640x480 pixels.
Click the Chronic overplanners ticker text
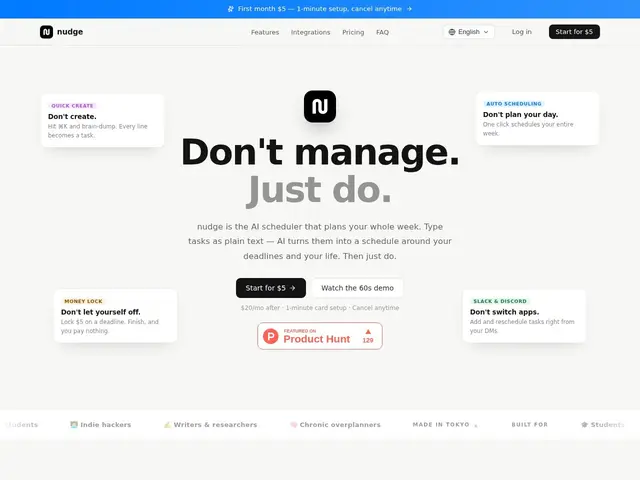(x=340, y=424)
